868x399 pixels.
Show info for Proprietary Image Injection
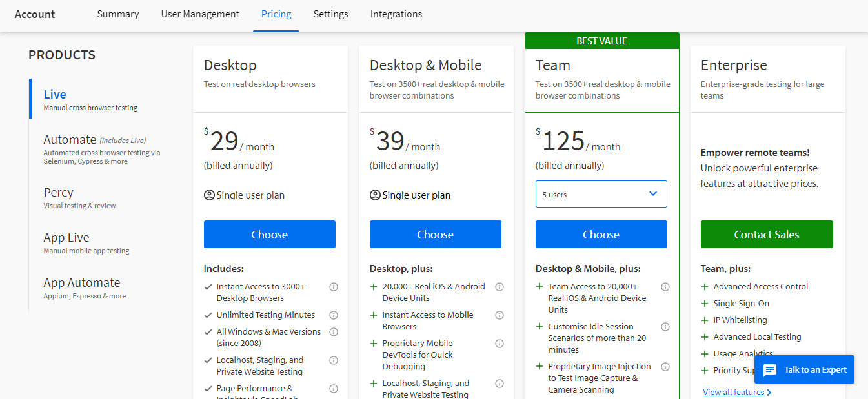tap(665, 367)
